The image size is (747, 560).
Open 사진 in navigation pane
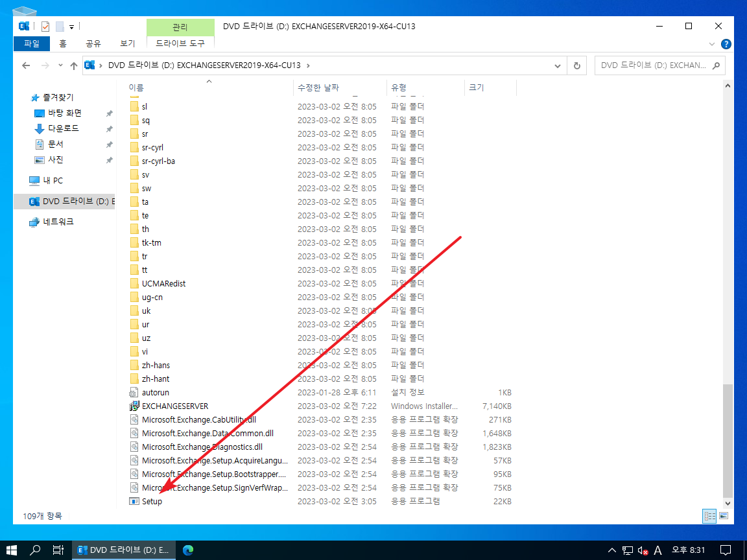(56, 159)
